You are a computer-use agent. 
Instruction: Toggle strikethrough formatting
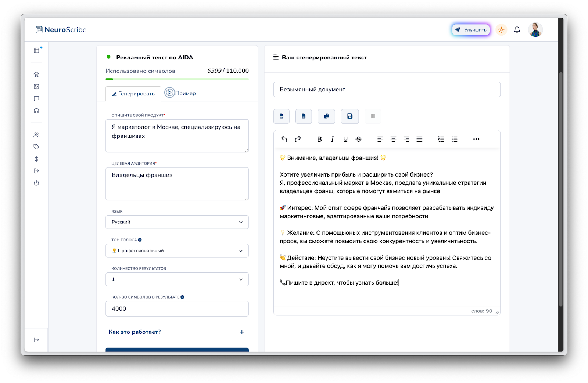tap(359, 139)
